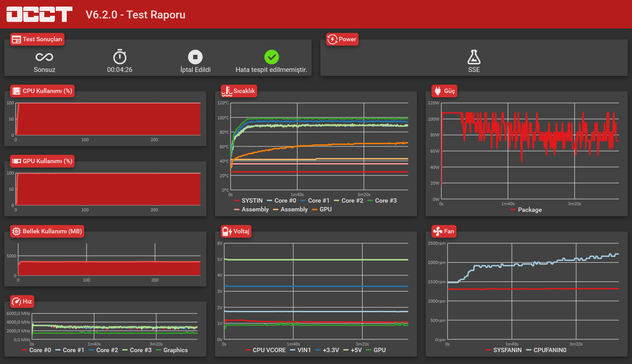Screen dimensions: 632x364
Task: Click the thermometer icon on Sıcaklık panel
Action: point(227,91)
